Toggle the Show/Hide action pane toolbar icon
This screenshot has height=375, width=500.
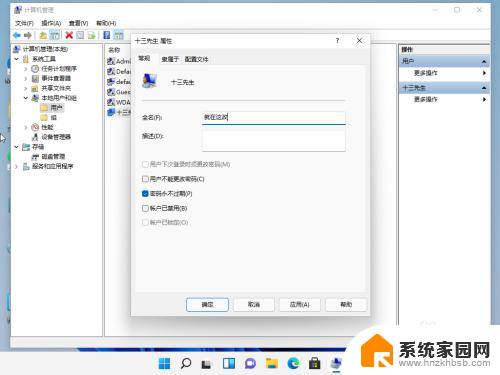pyautogui.click(x=119, y=35)
